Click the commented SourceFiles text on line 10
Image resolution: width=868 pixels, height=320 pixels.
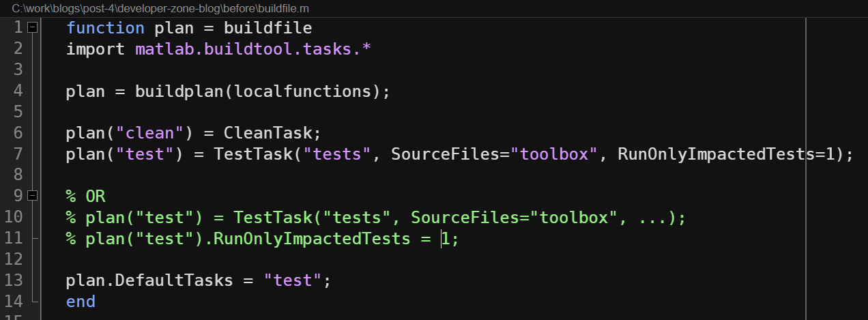click(x=465, y=218)
